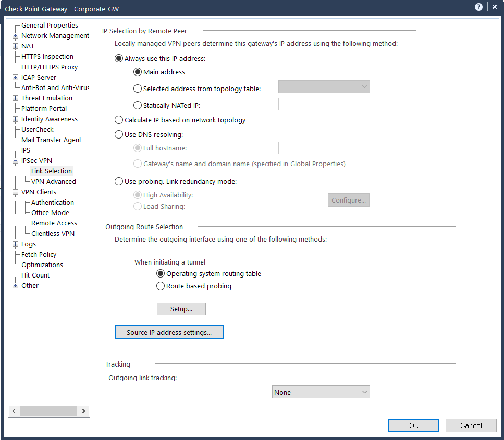
Task: Confirm the dialog with OK
Action: [x=414, y=425]
